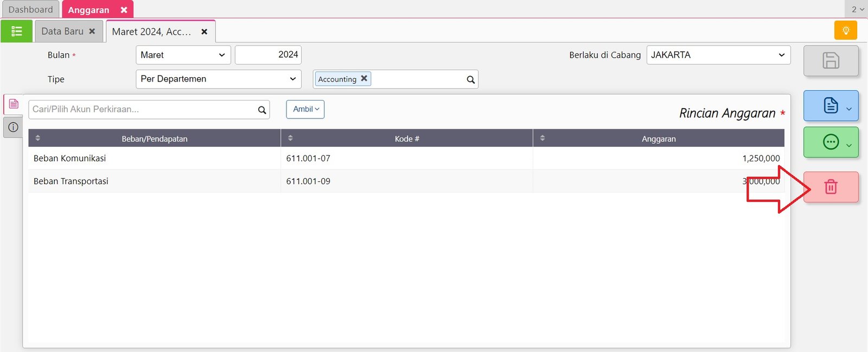868x352 pixels.
Task: Click the gray save disk button
Action: point(831,60)
